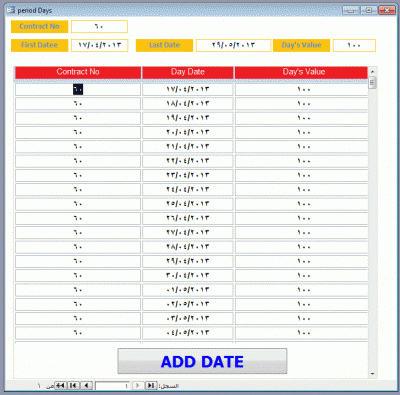Click the solid left-arrow record navigation button
Image resolution: width=400 pixels, height=395 pixels.
[x=87, y=385]
